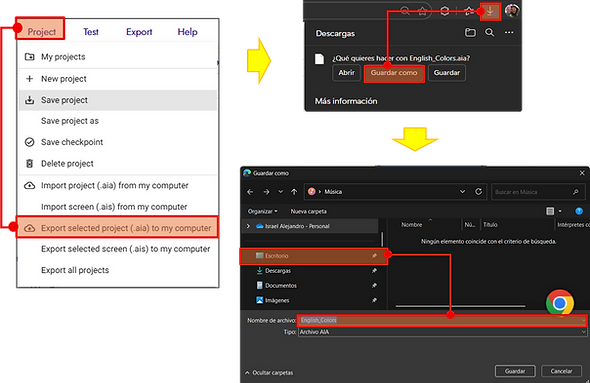Viewport: 590px width, 383px height.
Task: Click the browser collections hexagon icon
Action: pyautogui.click(x=445, y=11)
